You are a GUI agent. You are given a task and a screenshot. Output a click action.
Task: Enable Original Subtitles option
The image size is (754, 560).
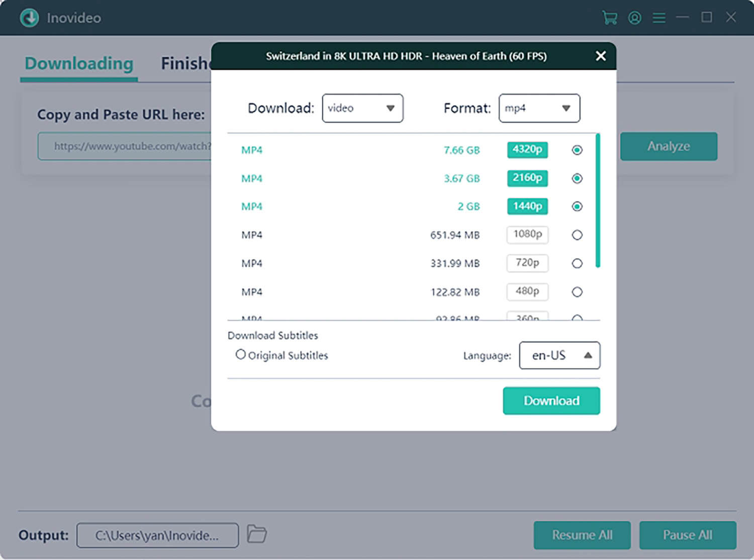(241, 354)
